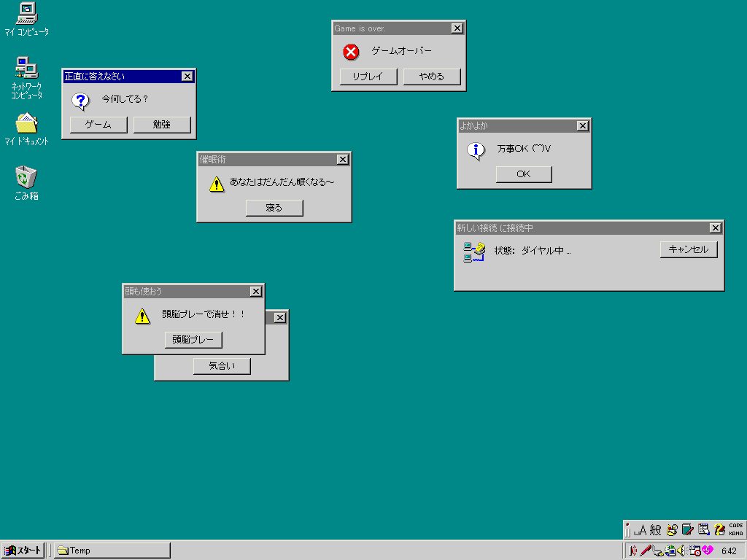Click the speaker volume tray icon

[681, 551]
